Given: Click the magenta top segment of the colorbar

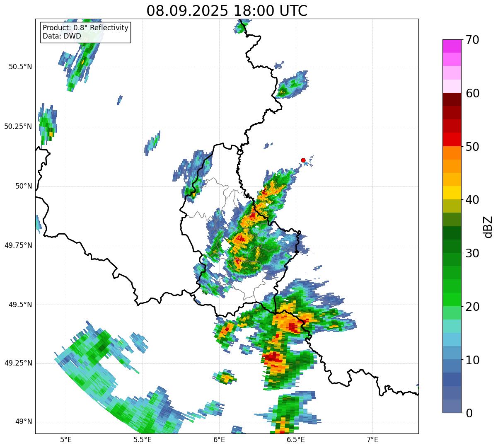Looking at the screenshot, I should click(452, 46).
